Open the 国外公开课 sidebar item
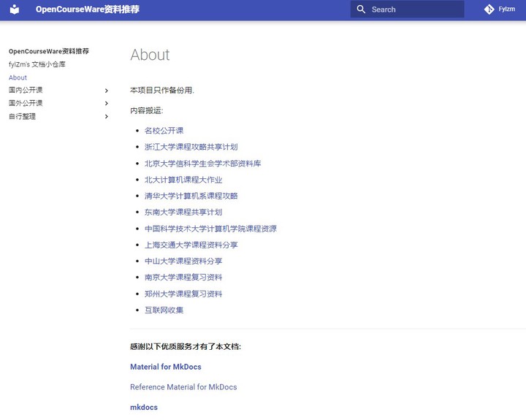The image size is (526, 420). 26,103
